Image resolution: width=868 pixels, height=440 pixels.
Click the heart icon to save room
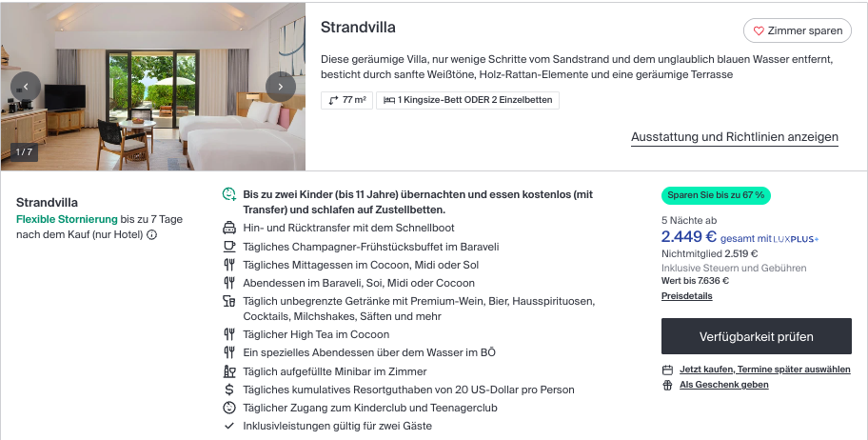(759, 30)
